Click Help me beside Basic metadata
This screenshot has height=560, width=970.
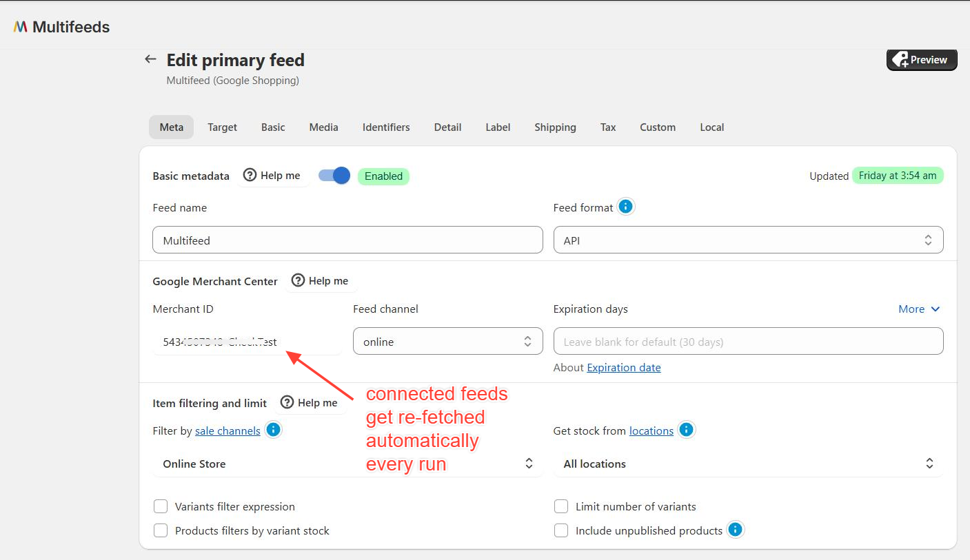pyautogui.click(x=272, y=176)
